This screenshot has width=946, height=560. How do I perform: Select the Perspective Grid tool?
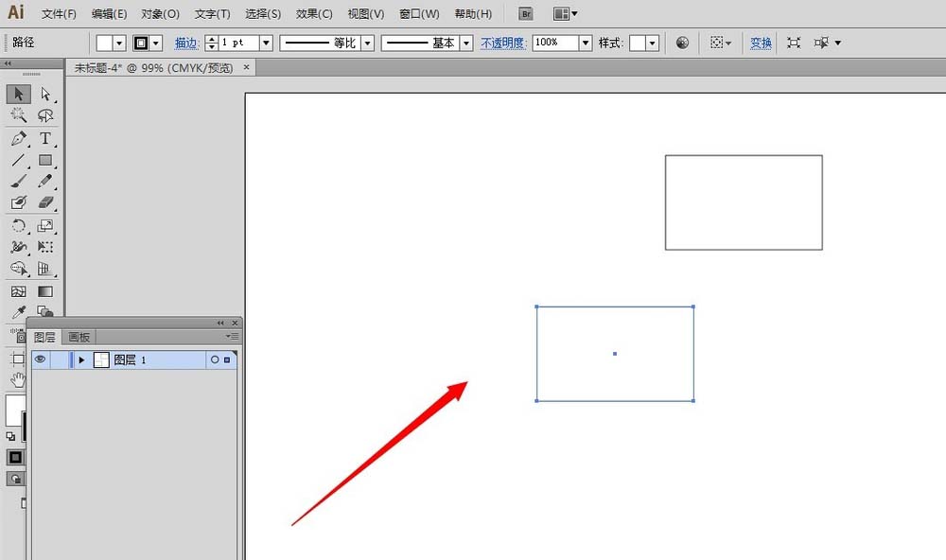(x=45, y=268)
